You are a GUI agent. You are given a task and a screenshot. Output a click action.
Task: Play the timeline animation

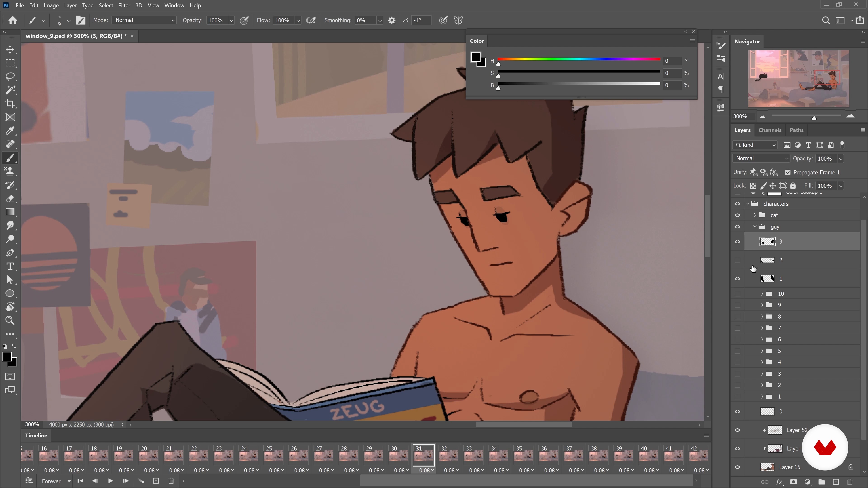(x=110, y=481)
